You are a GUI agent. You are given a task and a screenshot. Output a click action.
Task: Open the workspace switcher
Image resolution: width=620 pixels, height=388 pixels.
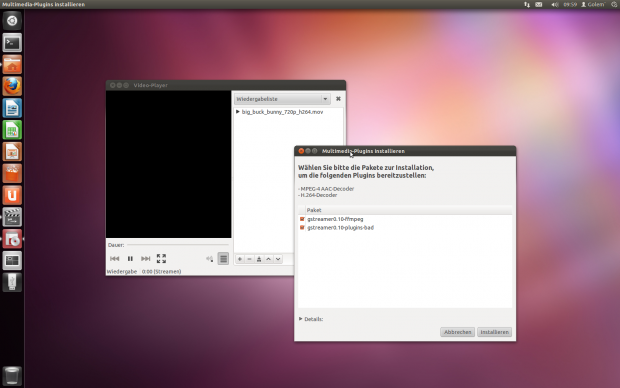tap(12, 261)
